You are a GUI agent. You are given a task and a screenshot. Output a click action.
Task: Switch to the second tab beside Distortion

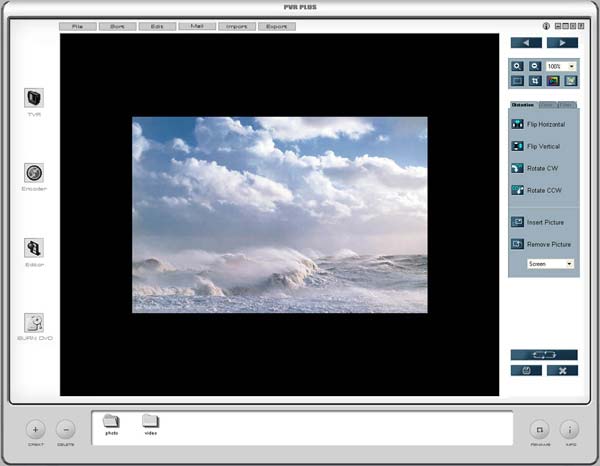[x=548, y=105]
